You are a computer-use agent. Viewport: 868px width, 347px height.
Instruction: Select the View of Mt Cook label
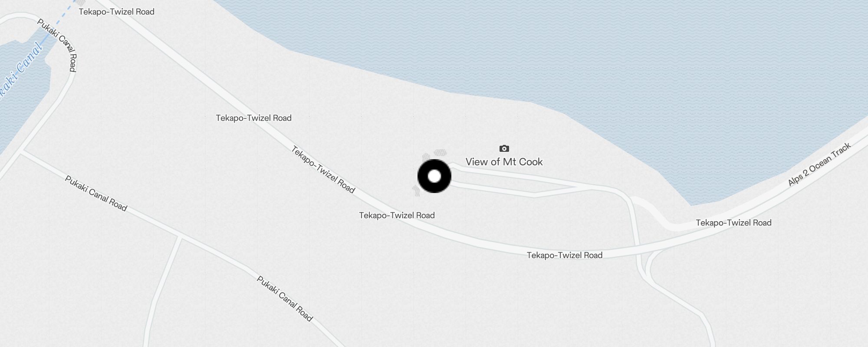tap(504, 162)
